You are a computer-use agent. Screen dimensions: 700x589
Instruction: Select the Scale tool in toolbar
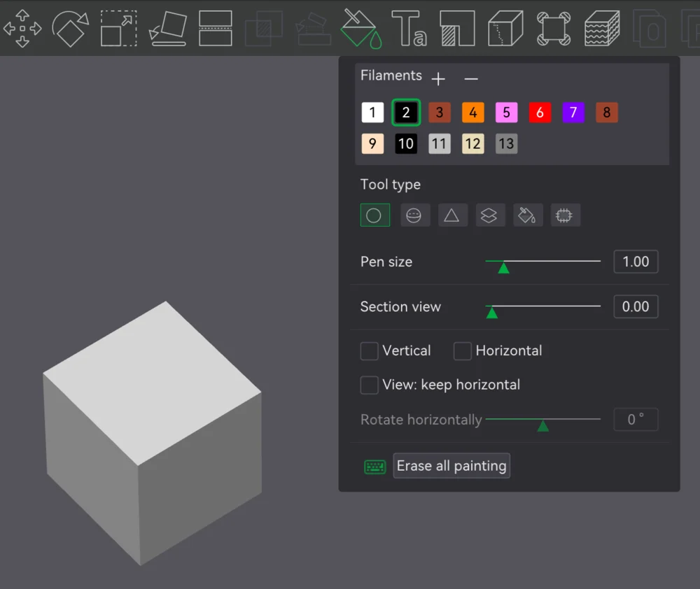click(119, 29)
